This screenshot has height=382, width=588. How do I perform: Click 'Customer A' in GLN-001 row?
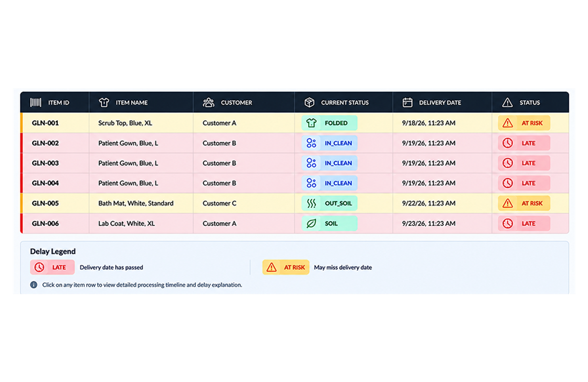pyautogui.click(x=220, y=123)
